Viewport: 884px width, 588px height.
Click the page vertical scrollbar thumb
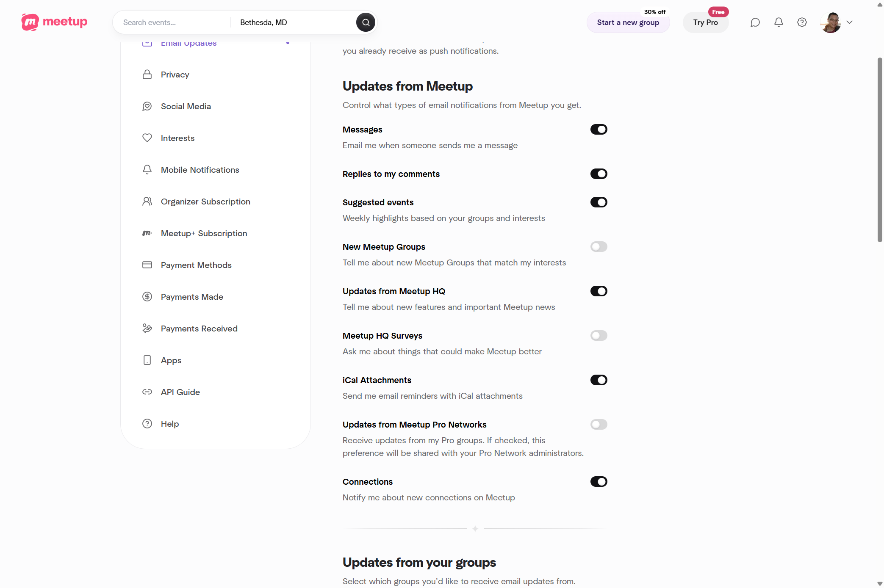(880, 150)
